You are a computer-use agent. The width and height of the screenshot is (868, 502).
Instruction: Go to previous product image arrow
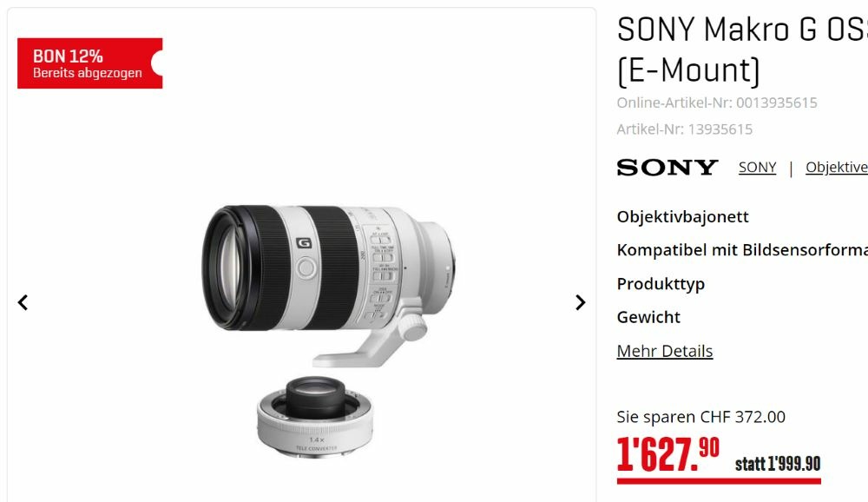[x=23, y=302]
